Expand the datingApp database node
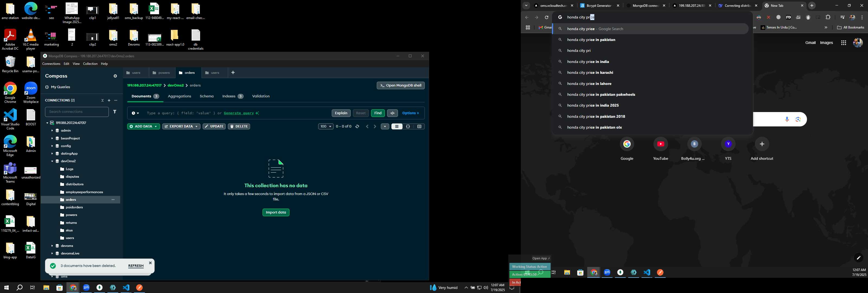 pos(52,154)
